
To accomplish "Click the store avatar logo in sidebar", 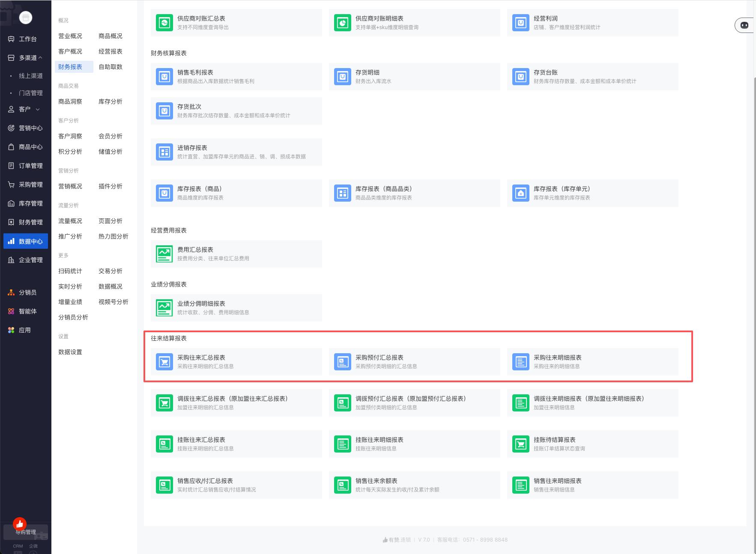I will click(x=26, y=18).
